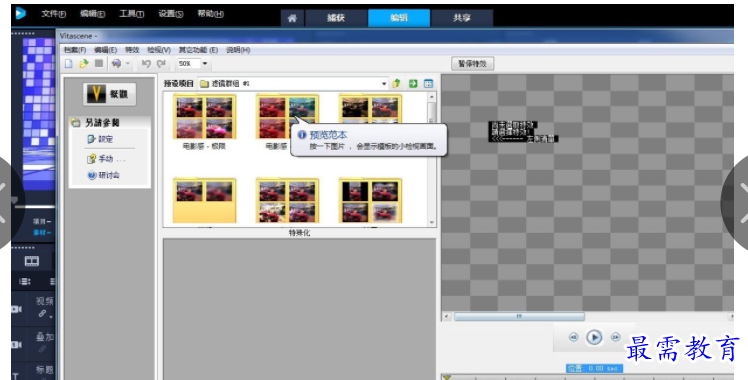Click the up-one-level folder arrow icon
748x380 pixels.
pyautogui.click(x=396, y=83)
